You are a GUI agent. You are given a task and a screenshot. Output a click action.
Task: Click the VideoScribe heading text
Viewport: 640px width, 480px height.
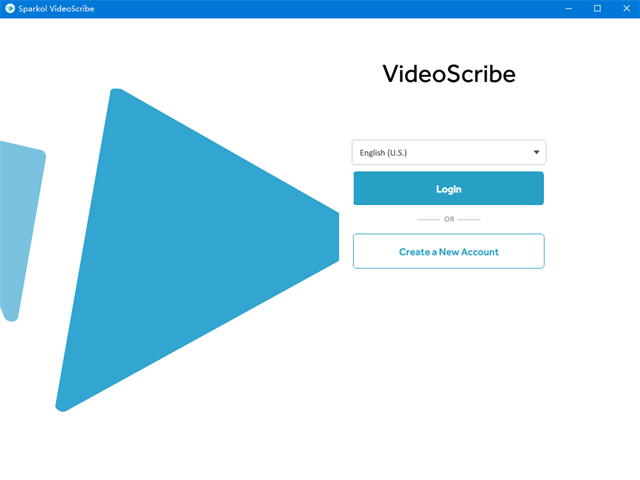pyautogui.click(x=449, y=74)
